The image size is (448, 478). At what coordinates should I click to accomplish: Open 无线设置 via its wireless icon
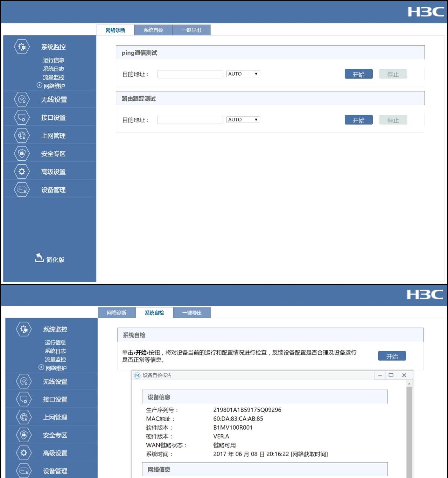tap(21, 99)
